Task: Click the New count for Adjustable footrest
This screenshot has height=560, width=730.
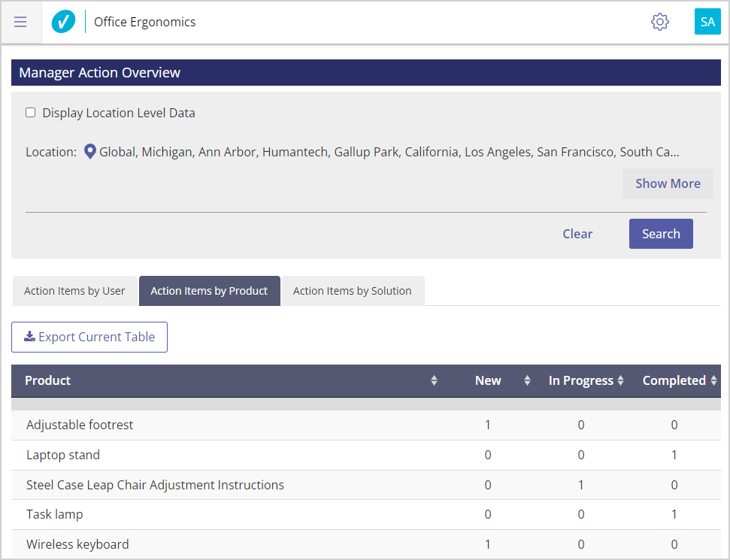Action: pos(487,425)
